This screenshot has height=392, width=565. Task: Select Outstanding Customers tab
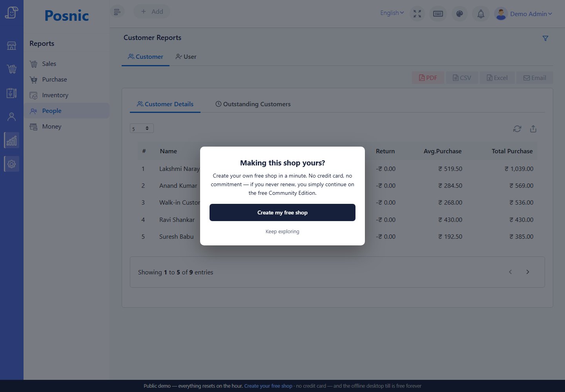(253, 104)
